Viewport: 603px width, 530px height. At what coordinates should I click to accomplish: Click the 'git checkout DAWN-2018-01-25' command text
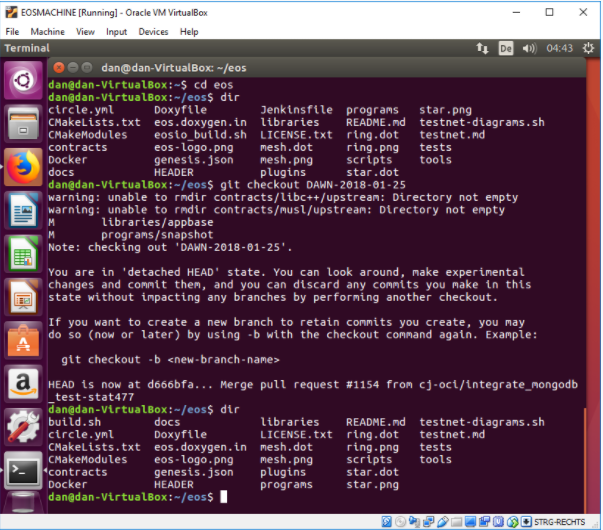[313, 185]
